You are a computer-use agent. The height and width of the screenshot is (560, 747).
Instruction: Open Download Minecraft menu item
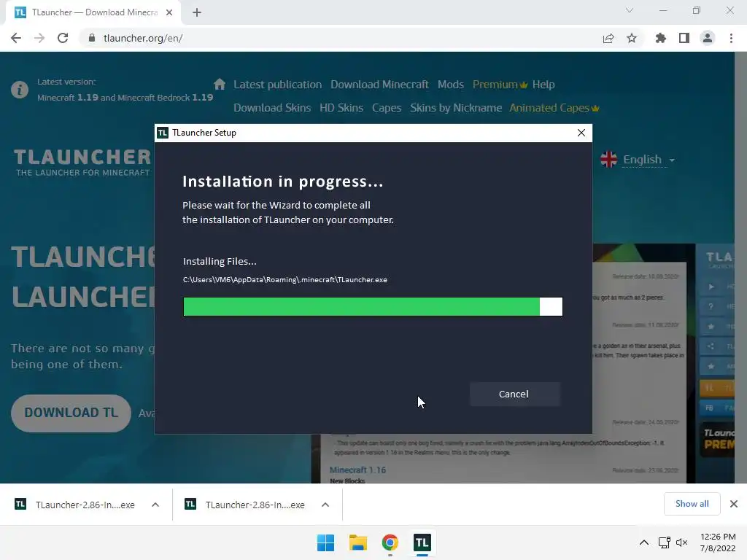point(379,85)
